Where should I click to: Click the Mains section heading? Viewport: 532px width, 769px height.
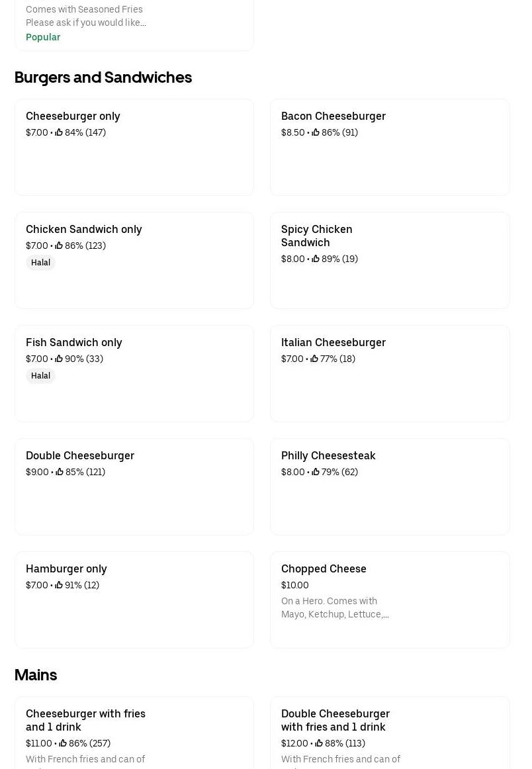tap(36, 675)
